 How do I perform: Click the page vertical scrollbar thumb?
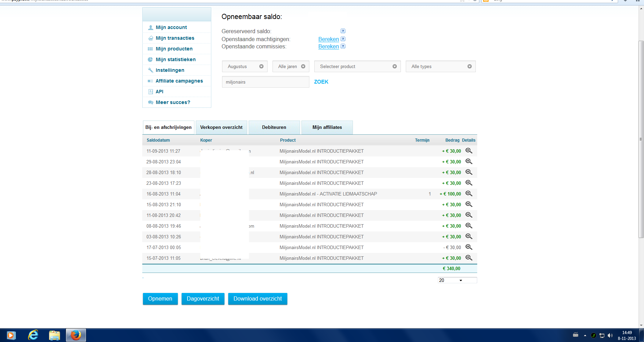pos(641,139)
